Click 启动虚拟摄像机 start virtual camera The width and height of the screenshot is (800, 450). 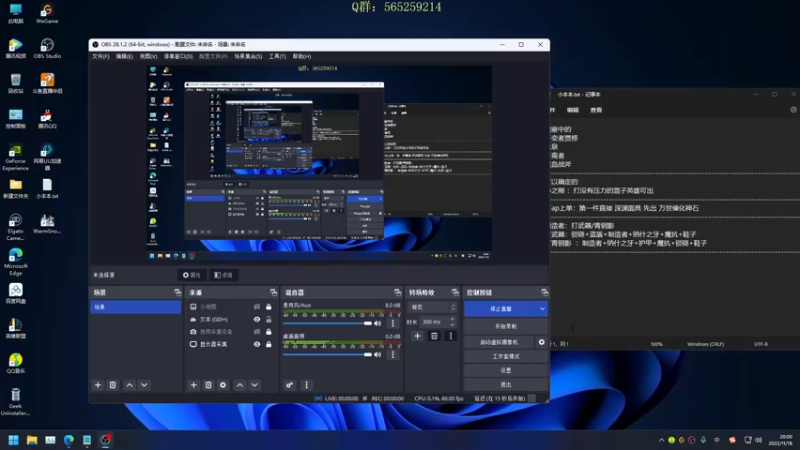click(x=499, y=342)
